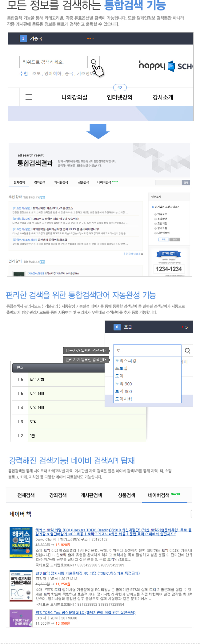
Task: Switch to small 네이버검색 tab in search results
Action: point(107,182)
